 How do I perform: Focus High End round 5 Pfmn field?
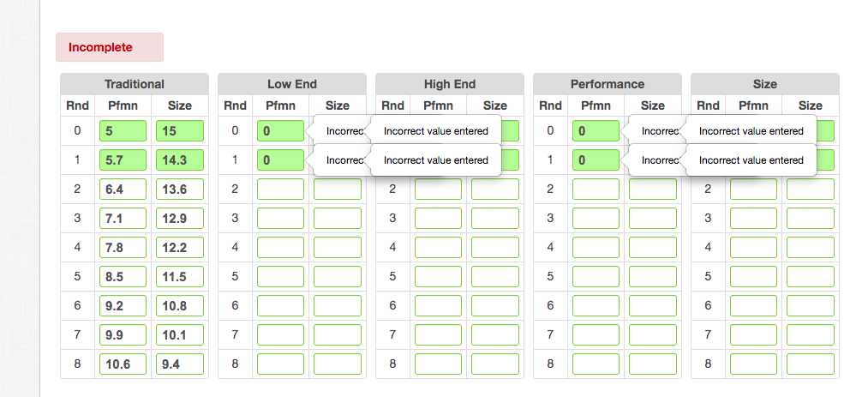pos(439,276)
